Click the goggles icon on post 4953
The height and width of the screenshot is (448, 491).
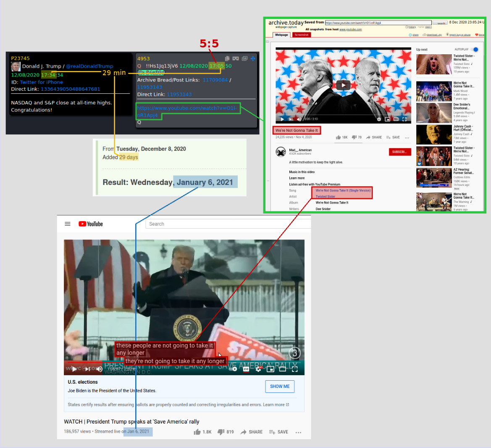[236, 58]
